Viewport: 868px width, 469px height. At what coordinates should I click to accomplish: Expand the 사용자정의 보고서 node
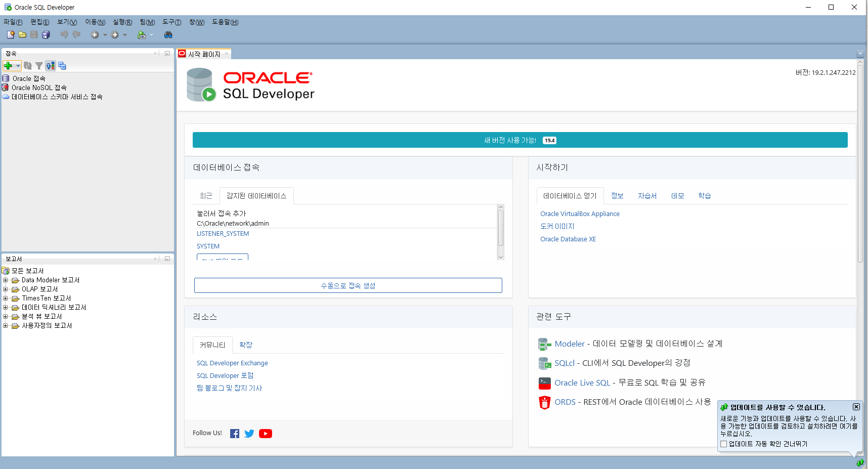click(x=6, y=325)
